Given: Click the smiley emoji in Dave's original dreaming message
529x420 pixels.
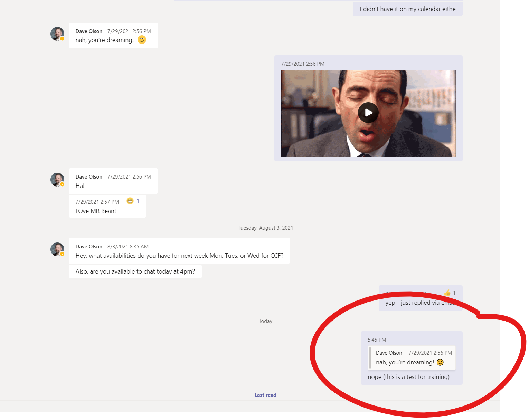Looking at the screenshot, I should coord(142,40).
